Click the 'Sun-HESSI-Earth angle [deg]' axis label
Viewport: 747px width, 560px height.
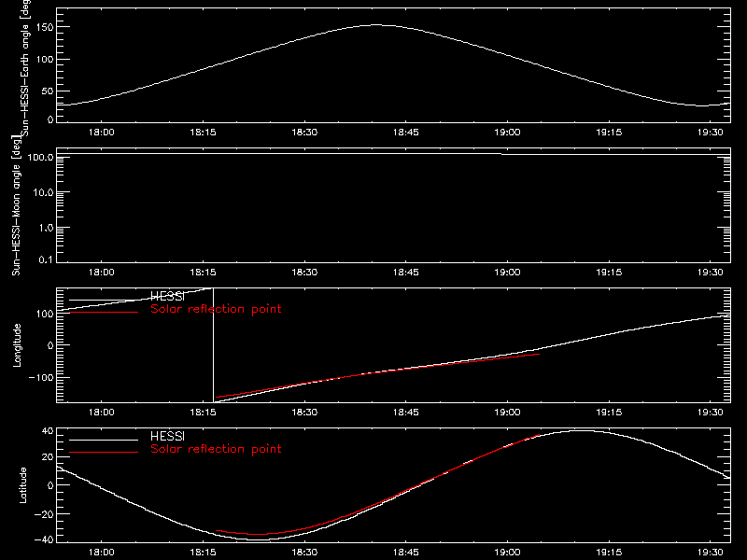point(25,67)
